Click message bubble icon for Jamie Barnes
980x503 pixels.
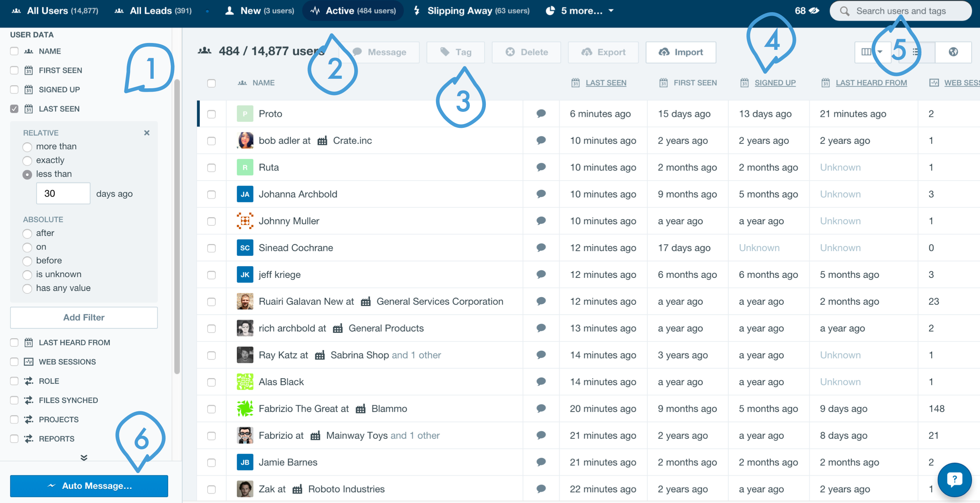tap(541, 462)
